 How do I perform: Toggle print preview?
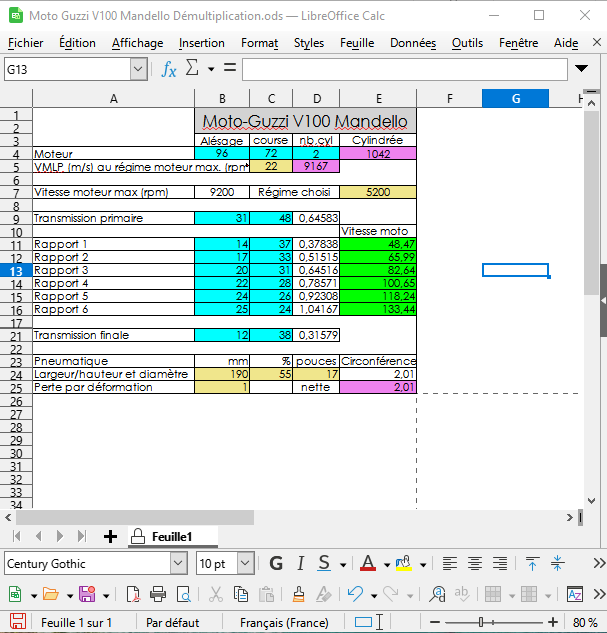[x=183, y=594]
